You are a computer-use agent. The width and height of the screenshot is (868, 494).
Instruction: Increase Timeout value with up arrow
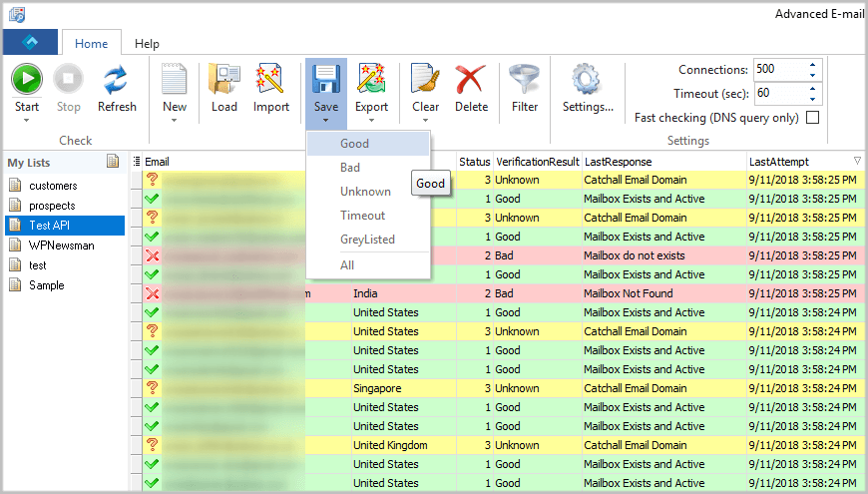[x=813, y=88]
